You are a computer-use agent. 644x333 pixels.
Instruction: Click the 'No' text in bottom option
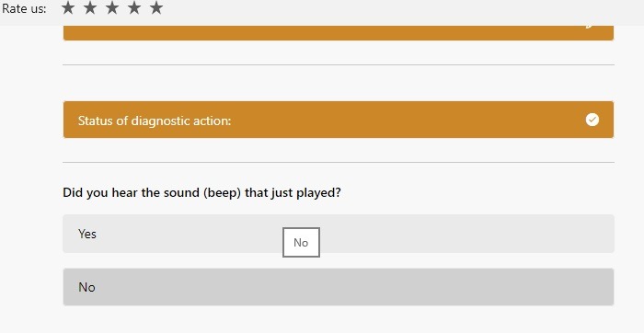pos(86,287)
